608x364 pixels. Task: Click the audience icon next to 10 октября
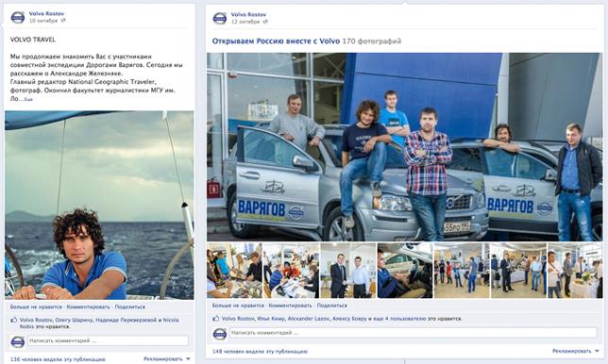tap(63, 21)
